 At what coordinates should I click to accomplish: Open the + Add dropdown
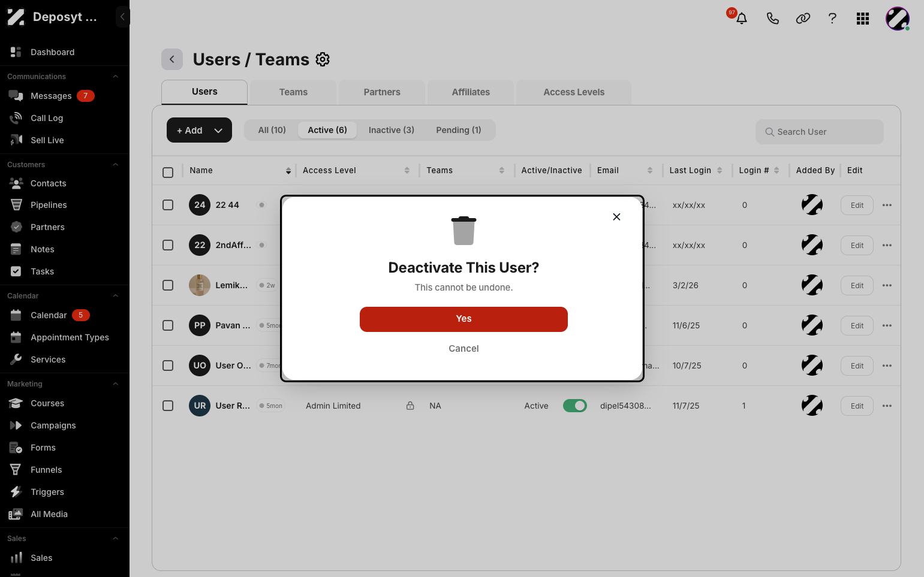tap(199, 130)
